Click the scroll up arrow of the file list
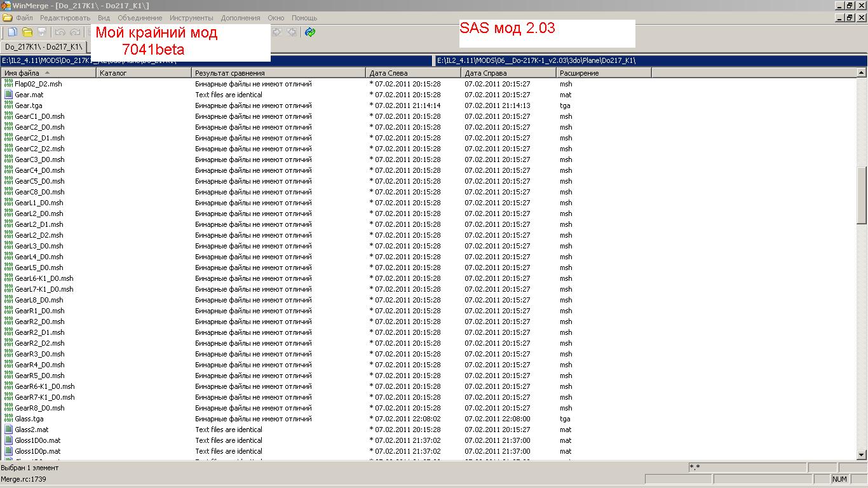 pyautogui.click(x=862, y=73)
